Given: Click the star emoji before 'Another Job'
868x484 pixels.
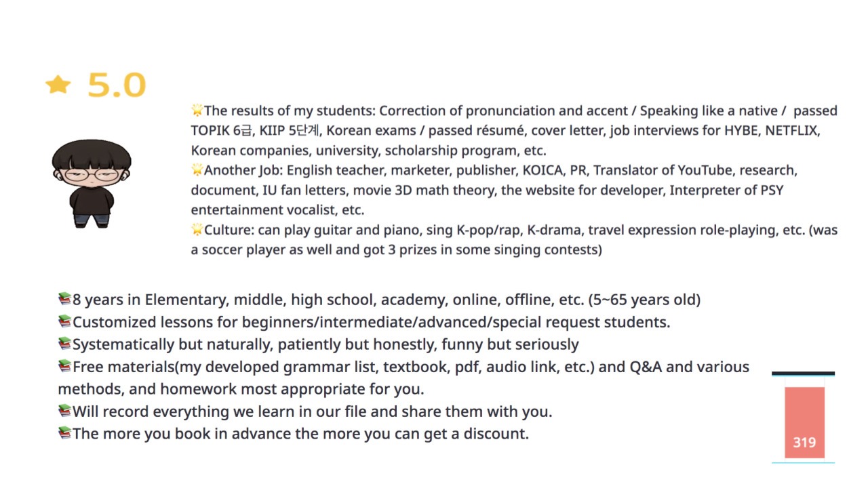Looking at the screenshot, I should click(x=197, y=170).
